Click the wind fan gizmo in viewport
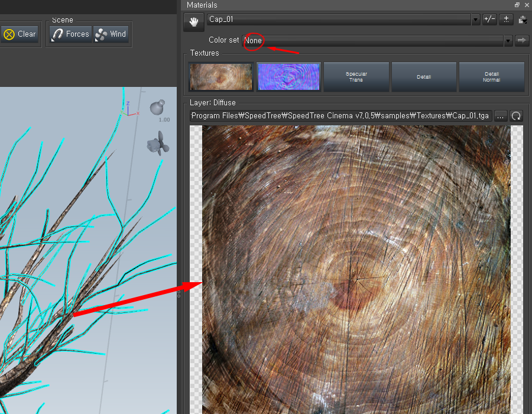 158,144
